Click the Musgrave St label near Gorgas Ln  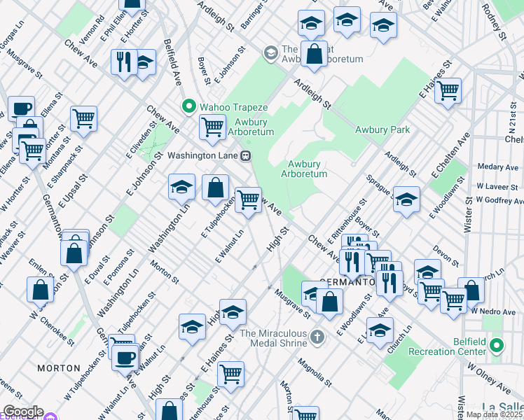click(24, 64)
